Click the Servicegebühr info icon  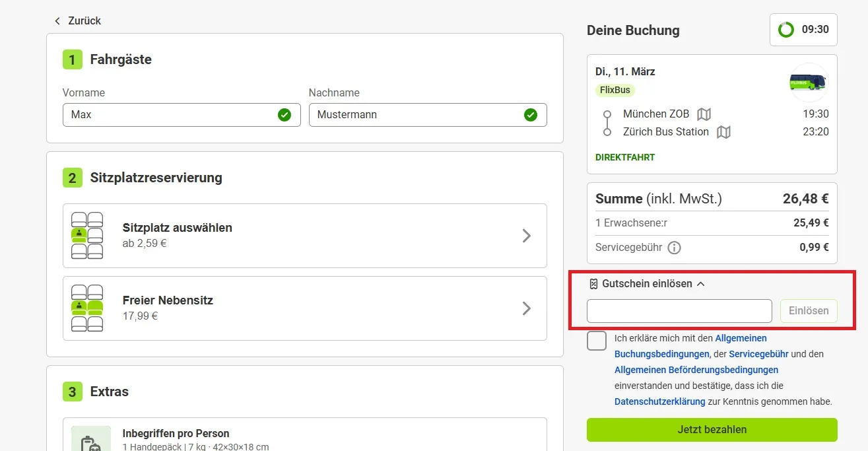(x=674, y=248)
